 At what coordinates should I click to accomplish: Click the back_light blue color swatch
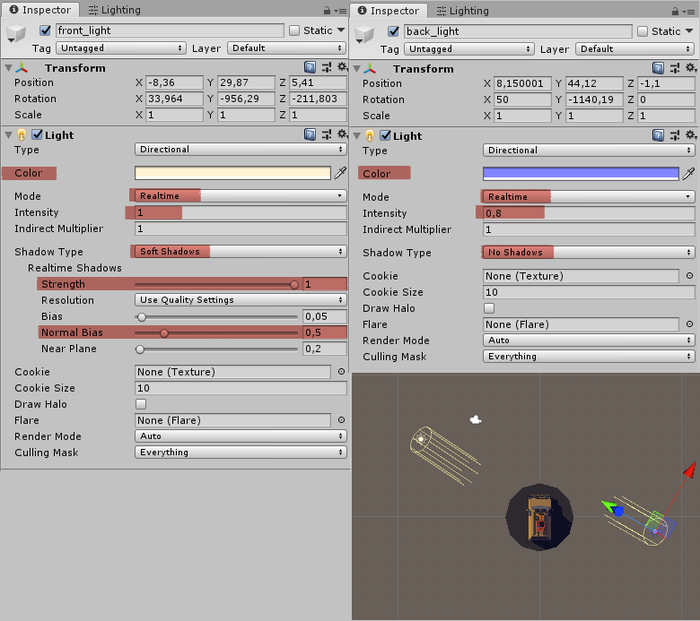[x=580, y=174]
